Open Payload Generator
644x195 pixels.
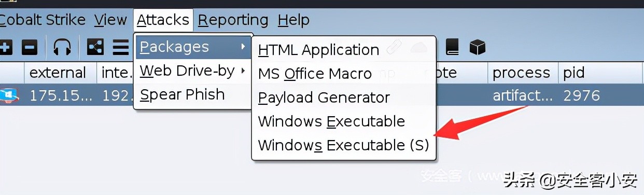tap(324, 97)
